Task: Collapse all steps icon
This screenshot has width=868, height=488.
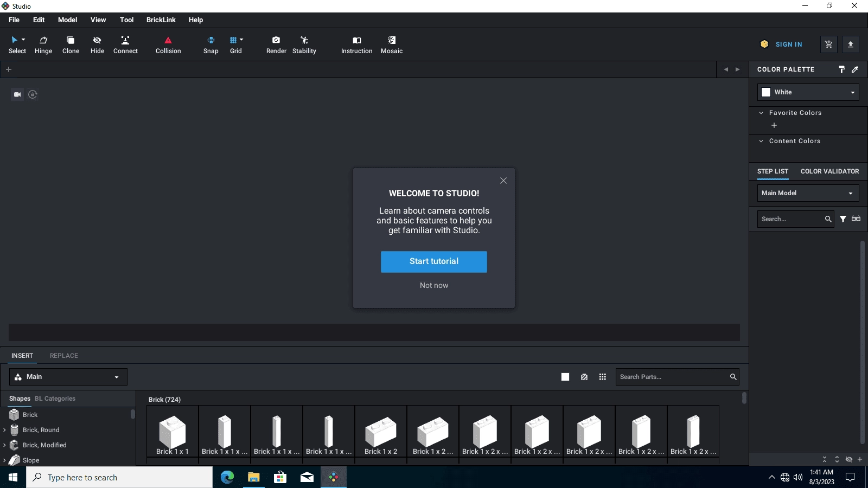Action: tap(825, 459)
